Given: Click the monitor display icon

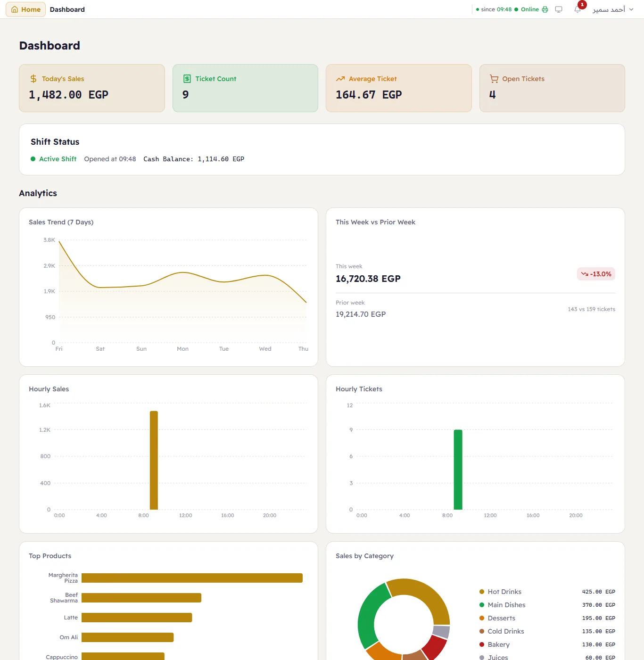Looking at the screenshot, I should (x=559, y=9).
